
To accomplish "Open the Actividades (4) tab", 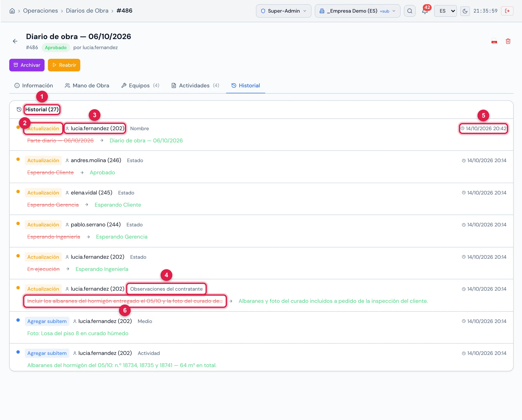I will (x=195, y=85).
